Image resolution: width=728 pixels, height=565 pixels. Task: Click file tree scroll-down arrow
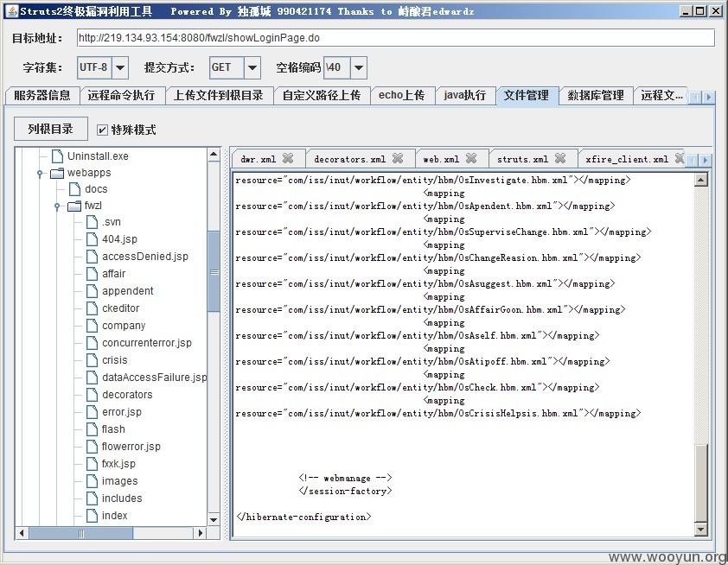214,519
